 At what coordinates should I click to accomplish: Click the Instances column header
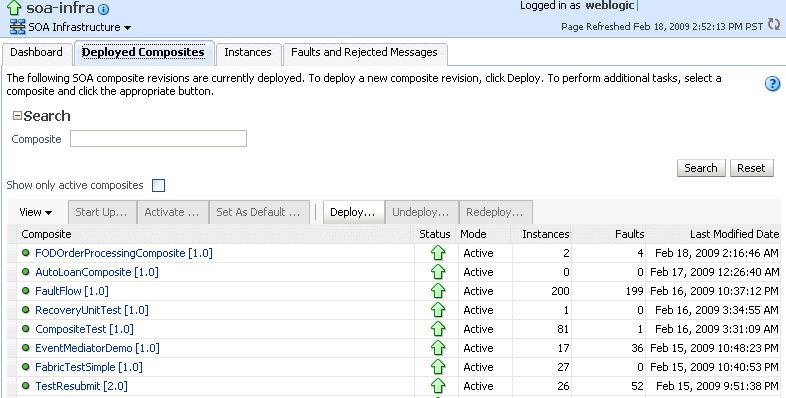pyautogui.click(x=541, y=234)
